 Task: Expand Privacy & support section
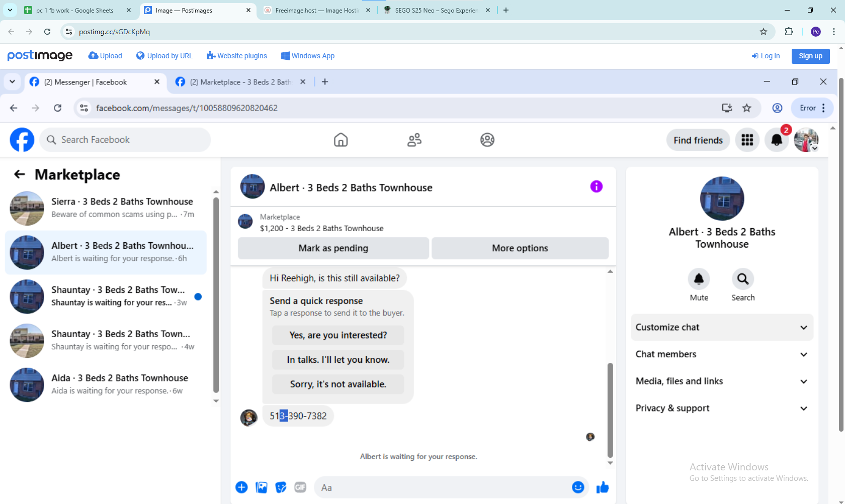tap(722, 409)
